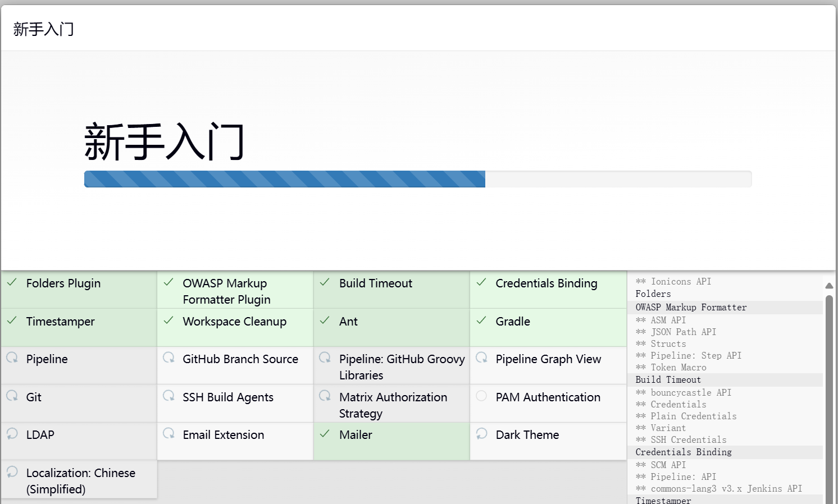Click the Build Timeout entry in log
The image size is (838, 504).
pyautogui.click(x=668, y=380)
